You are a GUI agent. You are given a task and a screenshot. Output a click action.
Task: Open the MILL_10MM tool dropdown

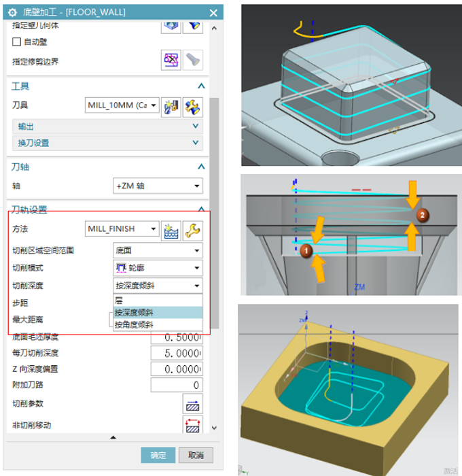click(x=122, y=106)
